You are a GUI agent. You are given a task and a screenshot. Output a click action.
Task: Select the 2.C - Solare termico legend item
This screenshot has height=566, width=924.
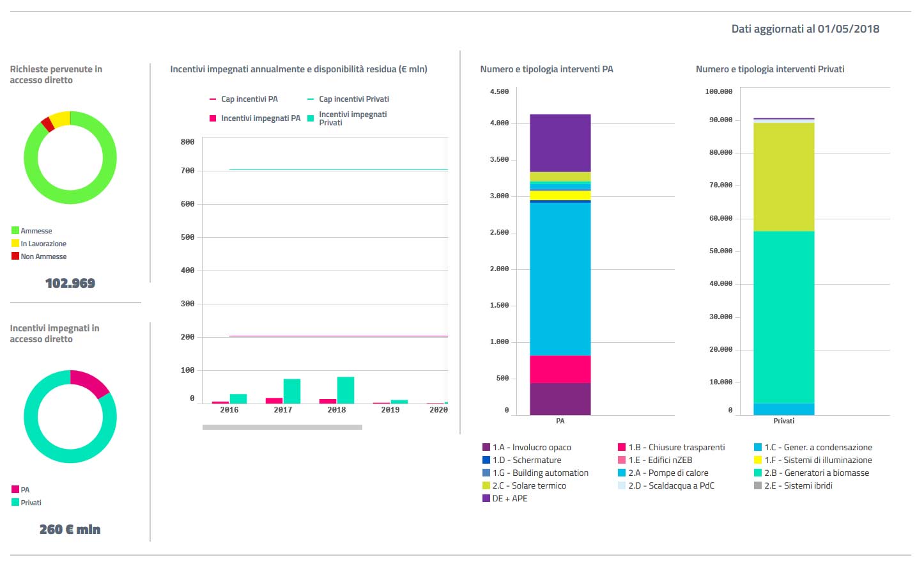tap(525, 486)
